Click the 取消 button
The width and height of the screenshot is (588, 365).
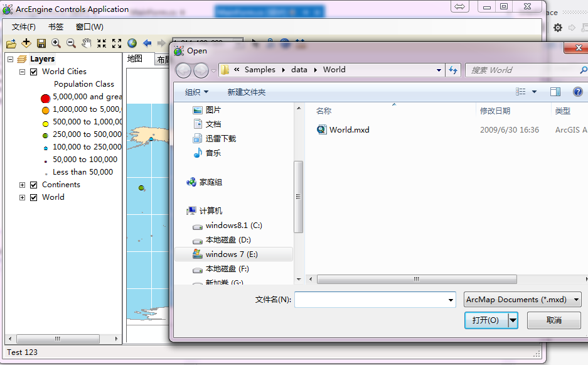554,320
